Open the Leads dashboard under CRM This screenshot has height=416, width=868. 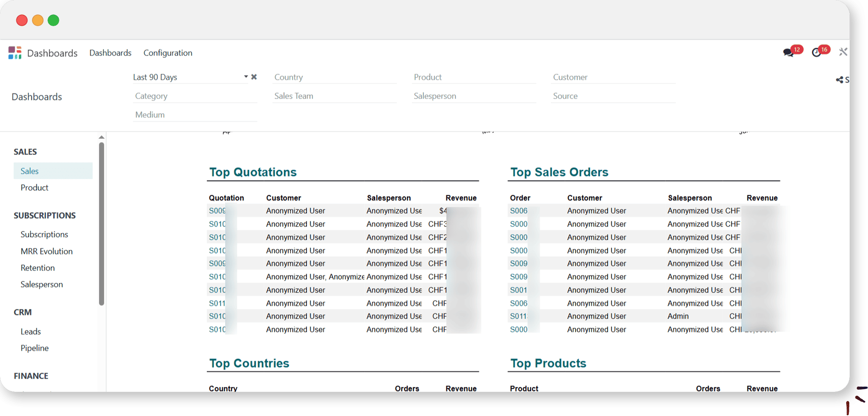(30, 331)
